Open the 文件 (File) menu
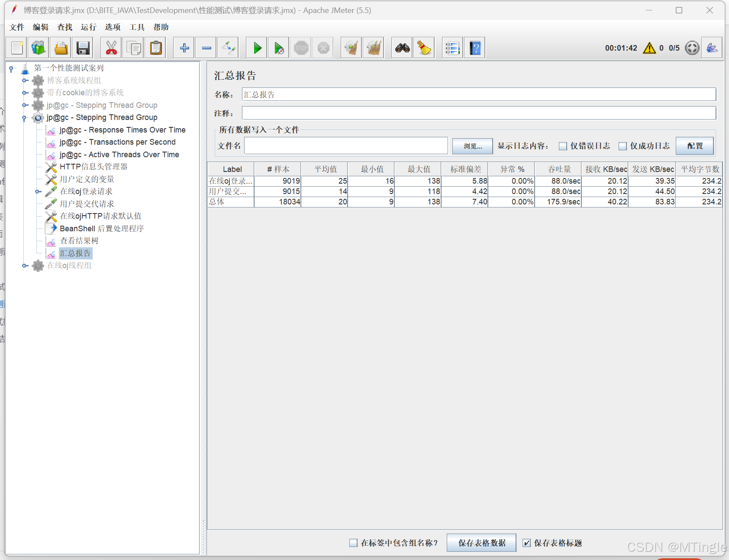The height and width of the screenshot is (560, 729). tap(17, 27)
